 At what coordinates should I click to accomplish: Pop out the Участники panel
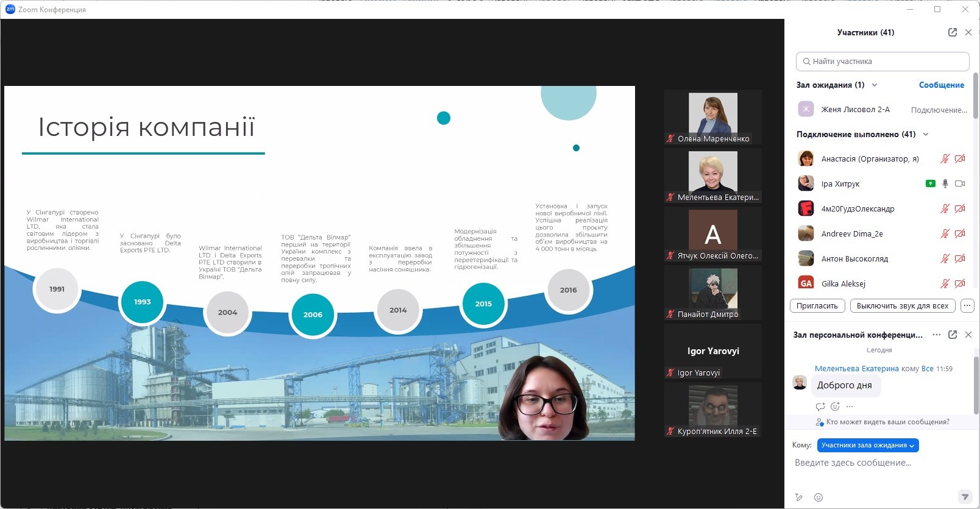(x=953, y=32)
